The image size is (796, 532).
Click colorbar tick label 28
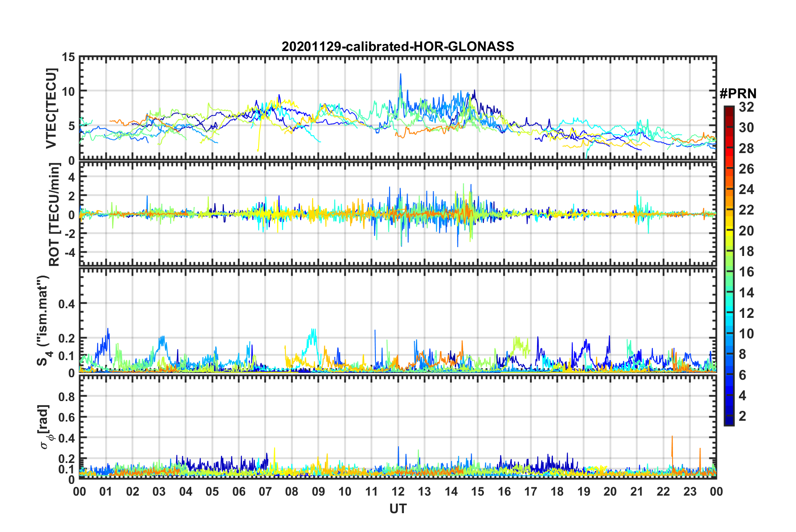point(746,148)
